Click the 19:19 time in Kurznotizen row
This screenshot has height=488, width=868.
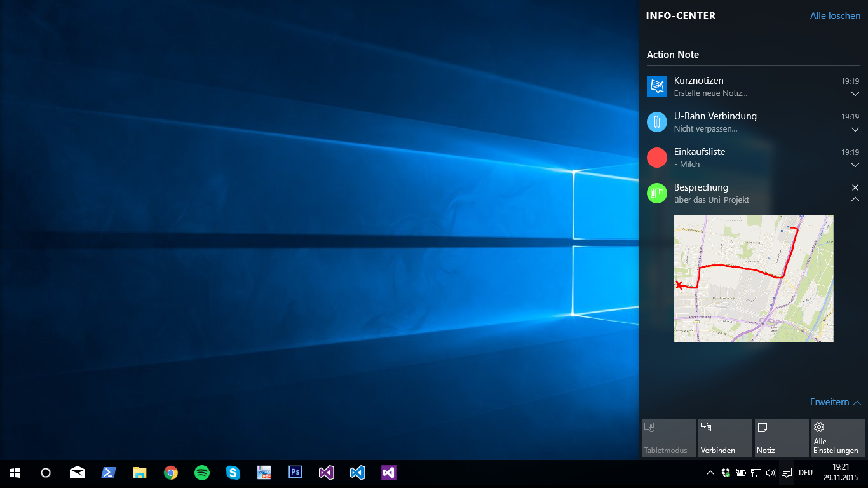pos(850,81)
